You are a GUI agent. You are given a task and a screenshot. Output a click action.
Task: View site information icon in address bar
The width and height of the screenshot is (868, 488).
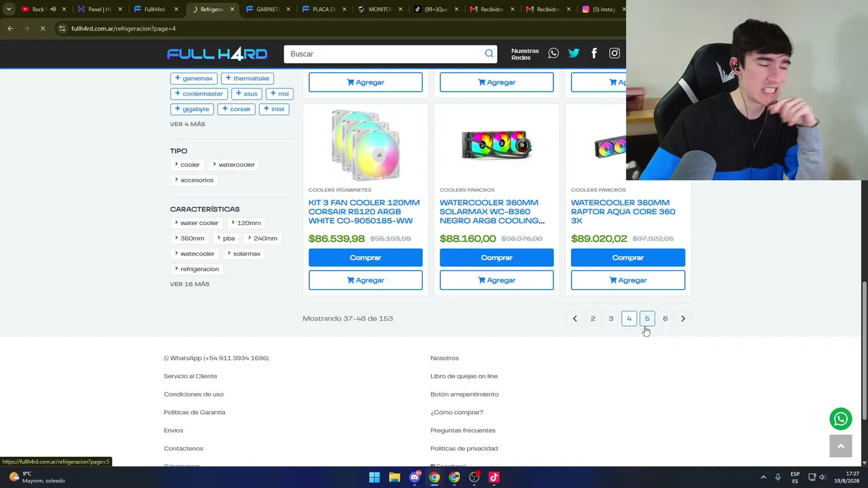pyautogui.click(x=62, y=28)
